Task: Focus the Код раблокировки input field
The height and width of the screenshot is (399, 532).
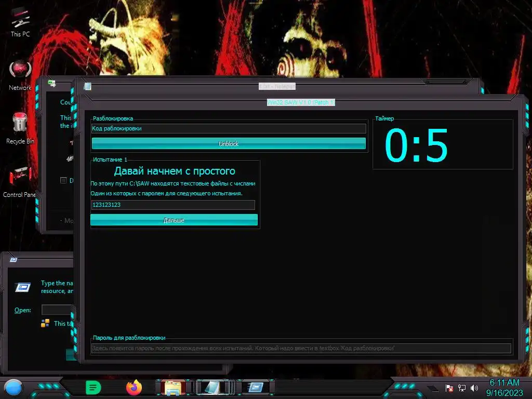Action: [229, 129]
